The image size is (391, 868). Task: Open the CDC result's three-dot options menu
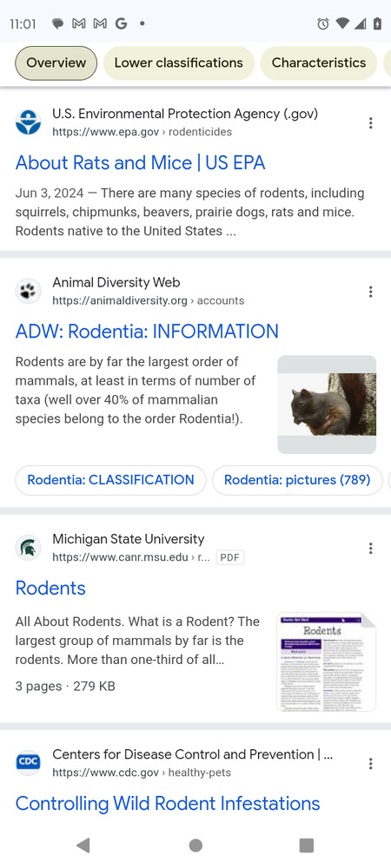coord(370,763)
